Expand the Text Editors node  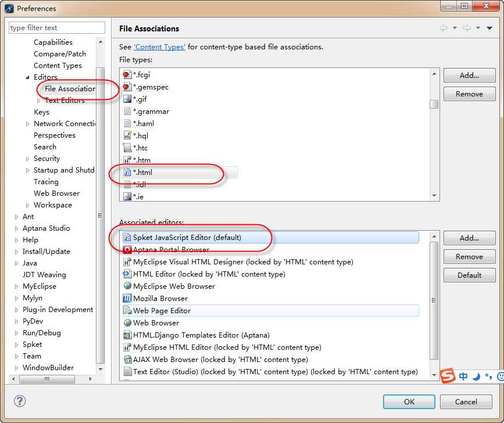[38, 101]
